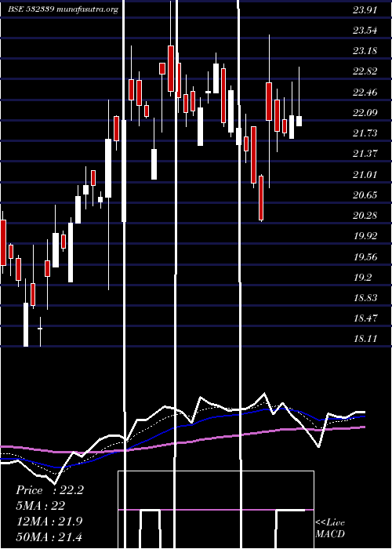Click the 19.2 price level label

[x=362, y=278]
